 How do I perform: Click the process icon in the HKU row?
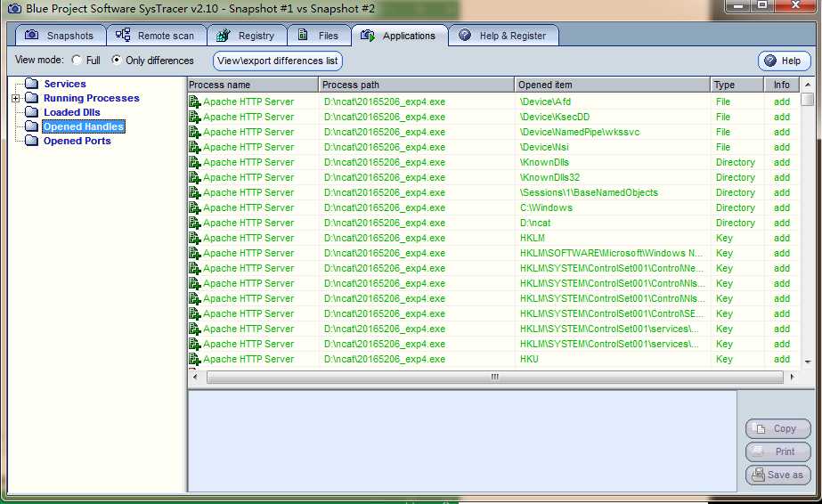(194, 360)
